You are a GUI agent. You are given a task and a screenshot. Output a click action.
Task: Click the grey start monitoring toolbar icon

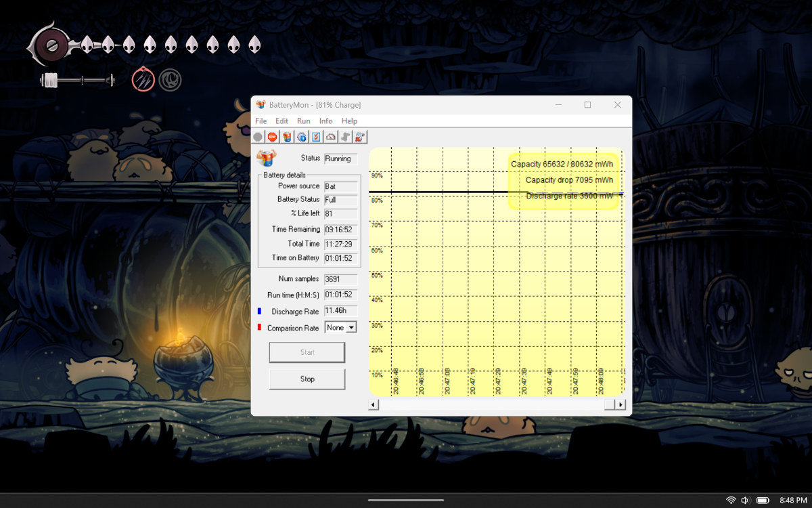tap(258, 137)
